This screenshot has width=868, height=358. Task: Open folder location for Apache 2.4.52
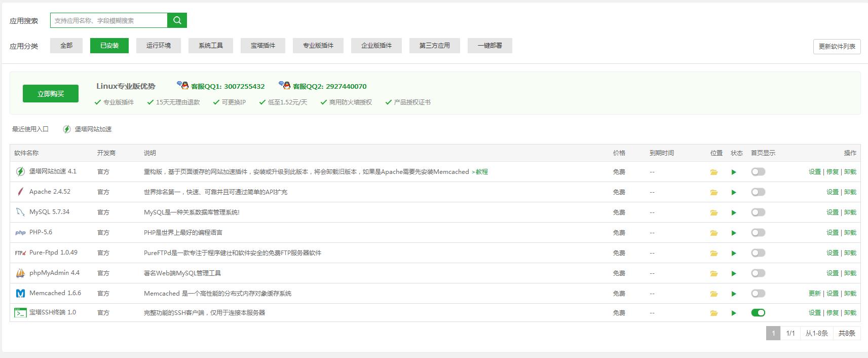714,192
